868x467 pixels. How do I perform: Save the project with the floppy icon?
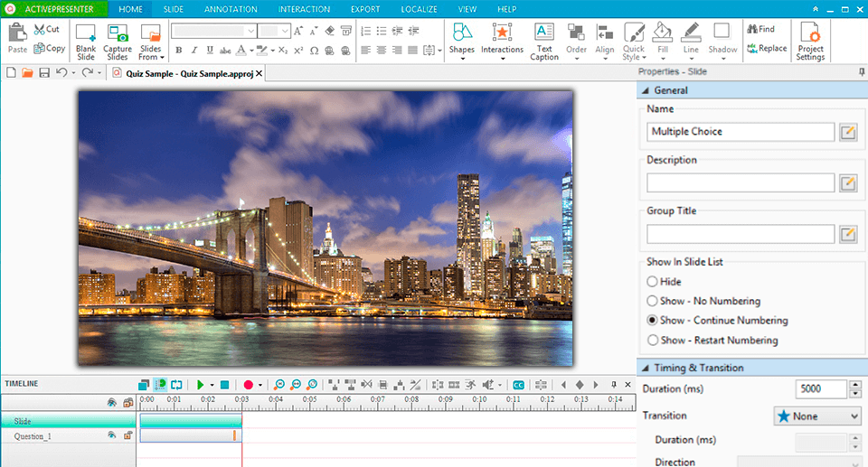point(44,73)
